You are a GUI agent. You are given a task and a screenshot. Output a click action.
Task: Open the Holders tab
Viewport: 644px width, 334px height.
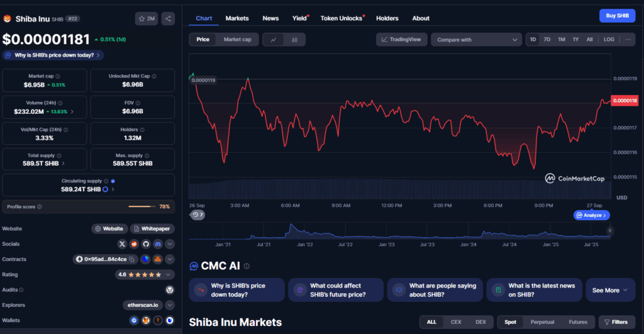(387, 18)
